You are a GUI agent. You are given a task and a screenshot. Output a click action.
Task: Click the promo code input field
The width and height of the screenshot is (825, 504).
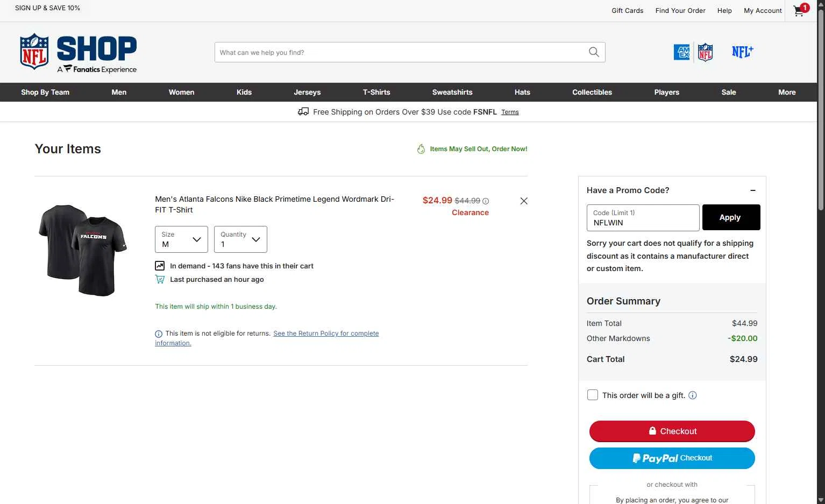pyautogui.click(x=643, y=218)
